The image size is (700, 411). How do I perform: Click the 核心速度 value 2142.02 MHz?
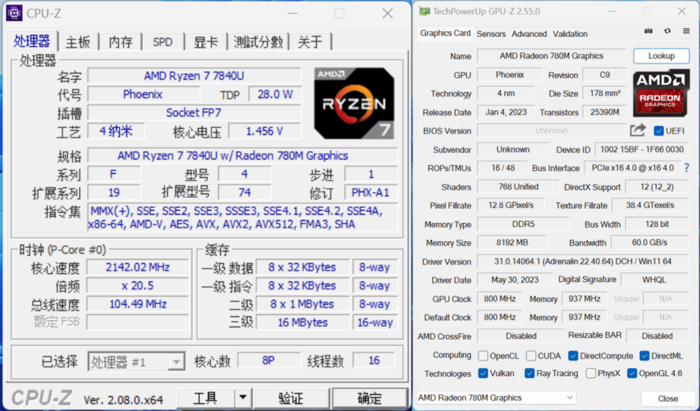point(138,267)
